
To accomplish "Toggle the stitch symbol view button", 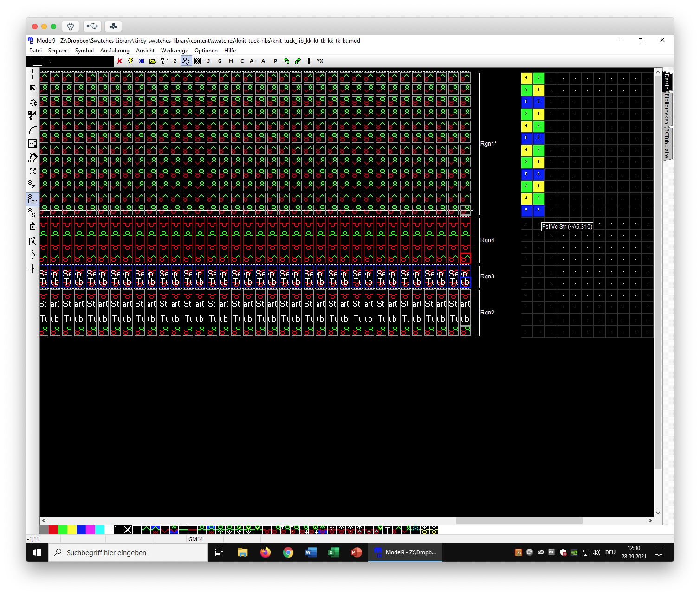I will click(x=186, y=61).
